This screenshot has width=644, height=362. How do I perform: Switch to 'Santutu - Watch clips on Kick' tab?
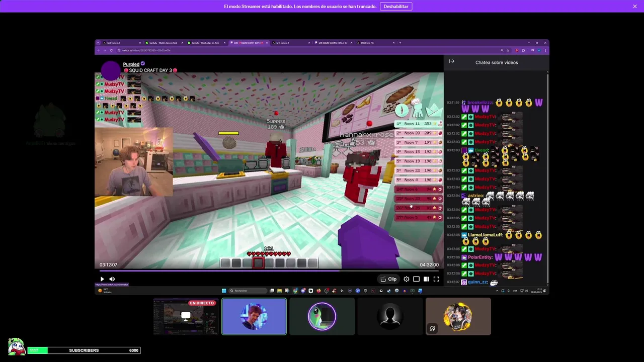click(164, 43)
